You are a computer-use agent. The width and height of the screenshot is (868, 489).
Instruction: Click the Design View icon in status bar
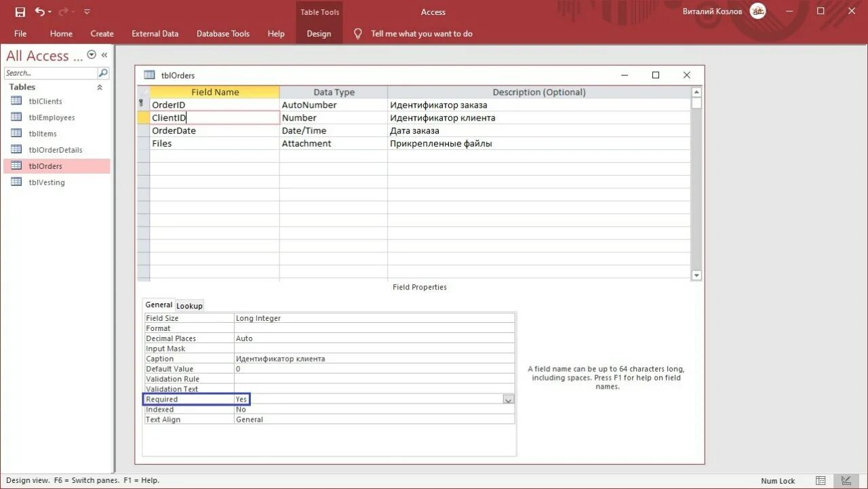(x=845, y=480)
